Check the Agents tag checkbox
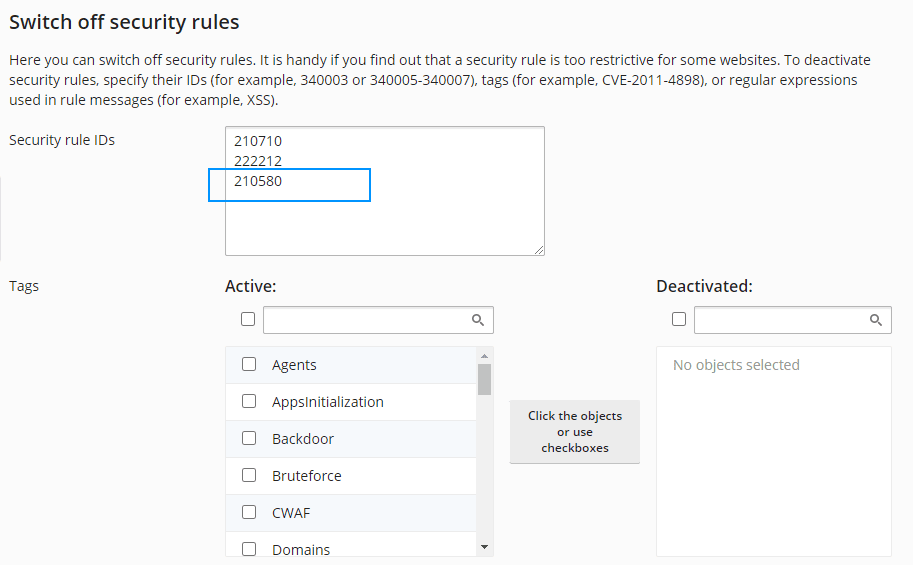The height and width of the screenshot is (565, 913). pyautogui.click(x=249, y=365)
